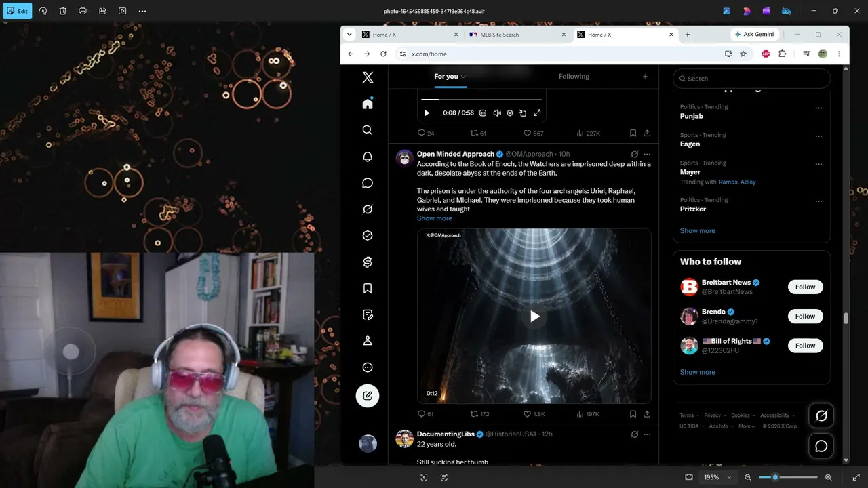Share the Open Minded Approach post
This screenshot has width=868, height=488.
pyautogui.click(x=647, y=414)
